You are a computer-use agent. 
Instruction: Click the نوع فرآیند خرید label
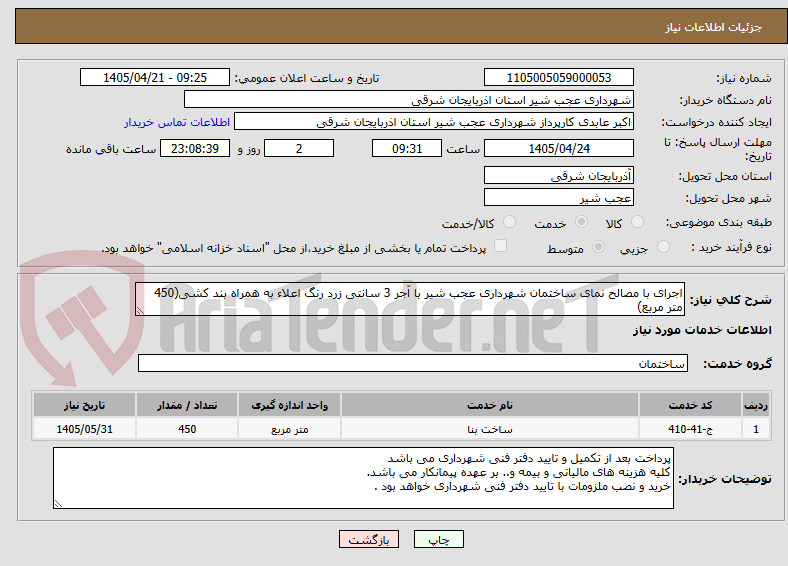(731, 247)
